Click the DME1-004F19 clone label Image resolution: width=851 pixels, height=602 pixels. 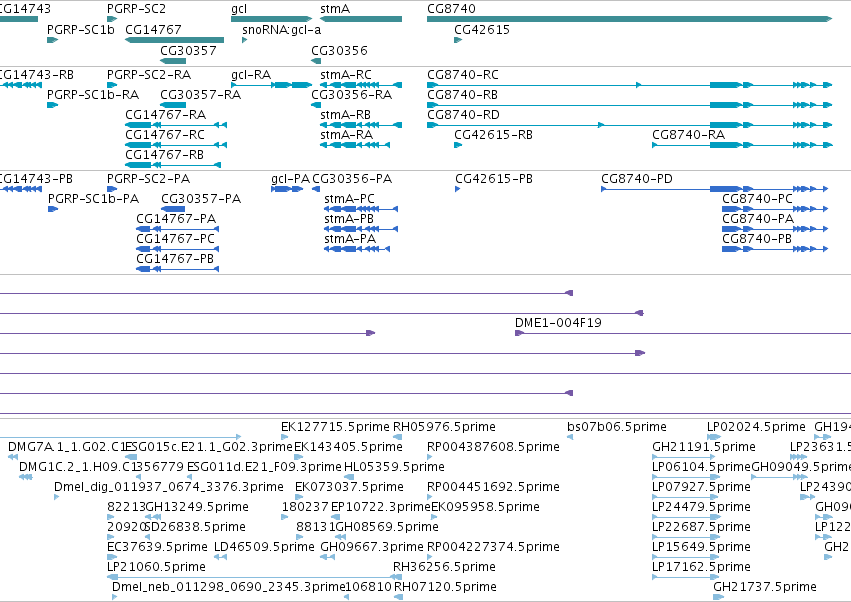click(x=558, y=323)
